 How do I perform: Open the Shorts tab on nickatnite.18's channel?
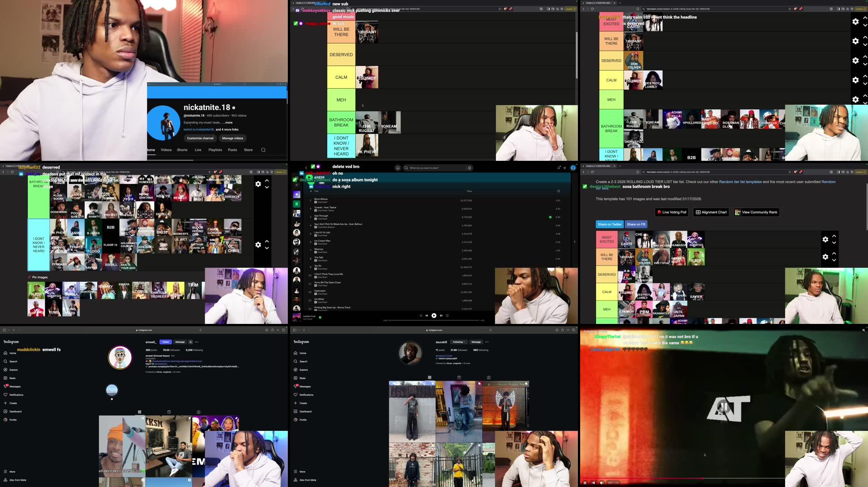[x=182, y=149]
